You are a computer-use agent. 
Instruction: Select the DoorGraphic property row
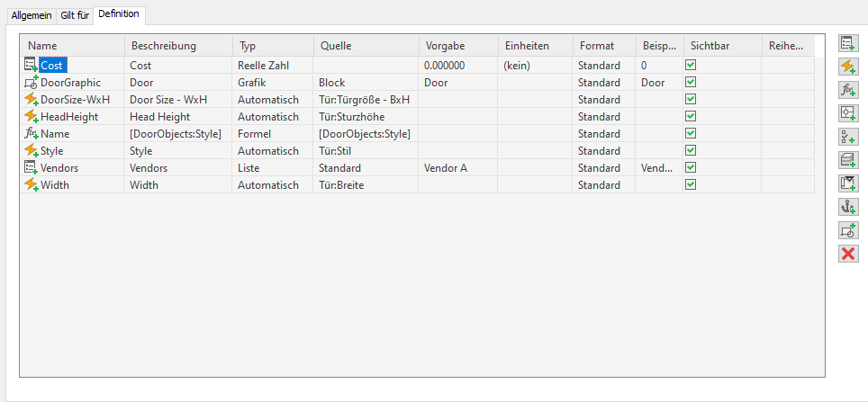coord(70,83)
